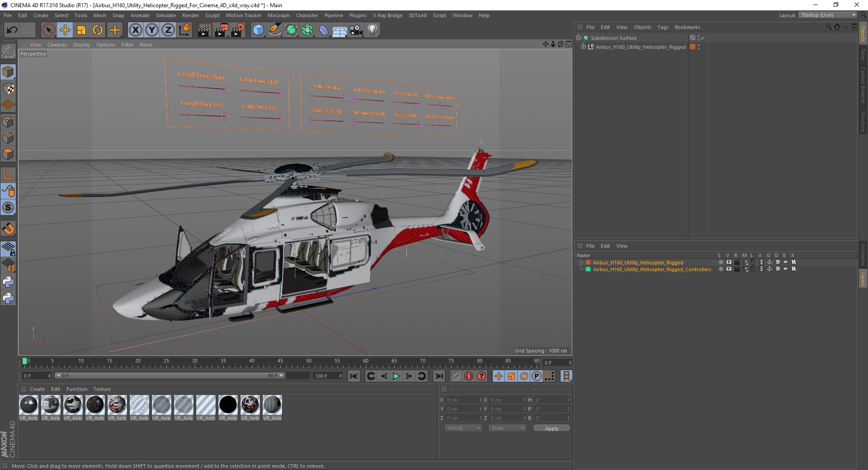
Task: Open the Content Browser side tab
Action: [863, 85]
